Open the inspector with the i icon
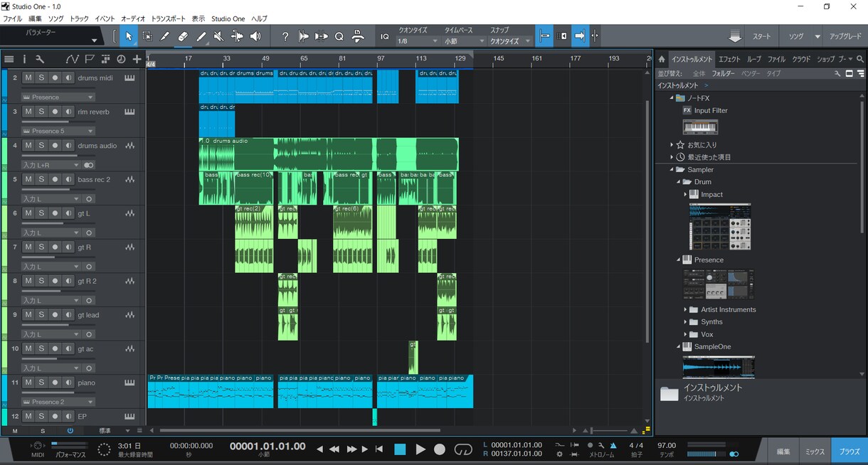Image resolution: width=868 pixels, height=465 pixels. pyautogui.click(x=24, y=59)
